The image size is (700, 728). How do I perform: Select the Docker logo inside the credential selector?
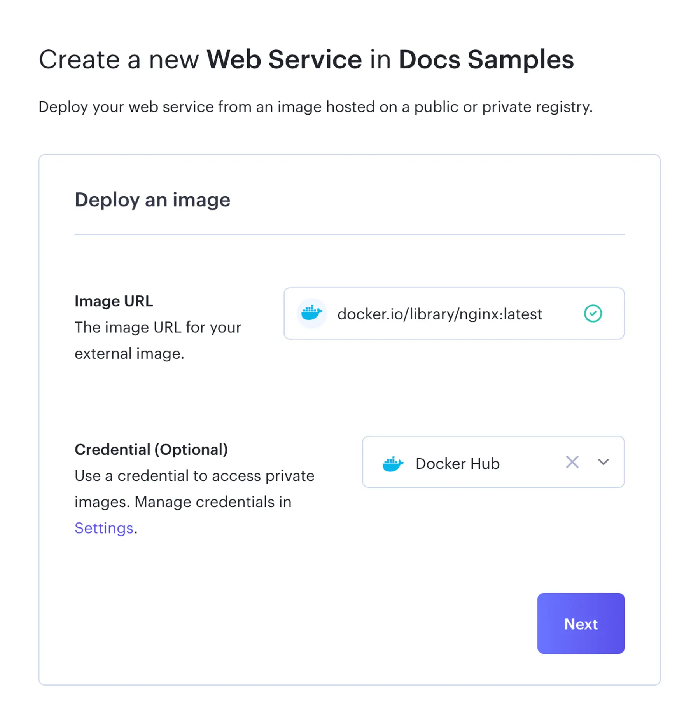pyautogui.click(x=393, y=463)
